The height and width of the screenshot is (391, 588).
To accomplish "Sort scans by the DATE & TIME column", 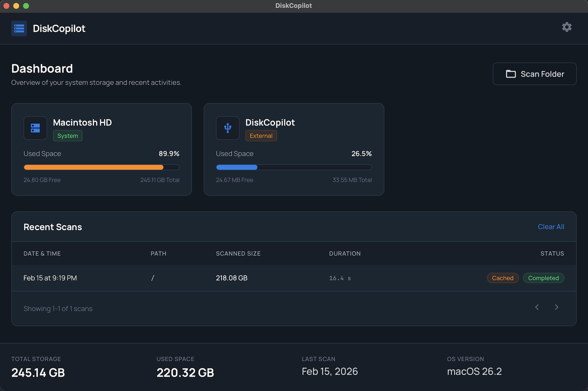I will (42, 253).
